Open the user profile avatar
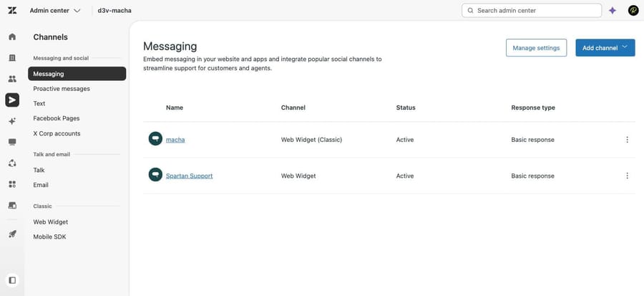644x296 pixels. [x=633, y=11]
